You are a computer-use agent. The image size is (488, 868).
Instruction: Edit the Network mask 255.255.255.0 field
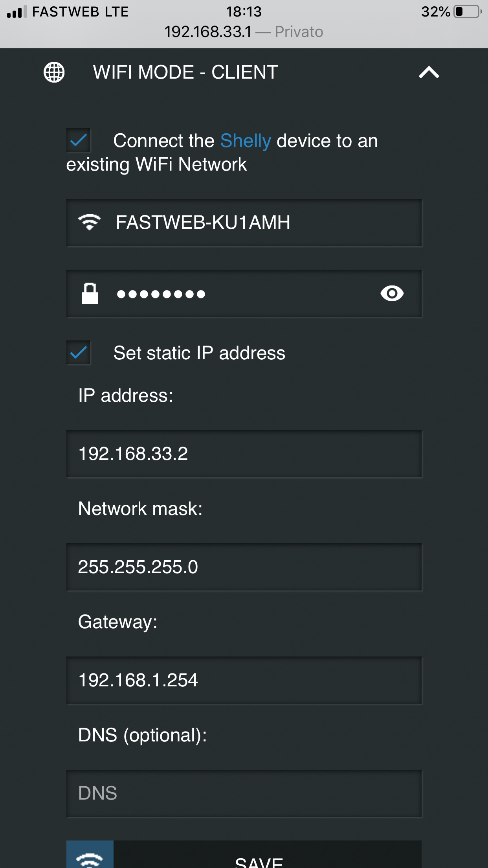(x=244, y=567)
